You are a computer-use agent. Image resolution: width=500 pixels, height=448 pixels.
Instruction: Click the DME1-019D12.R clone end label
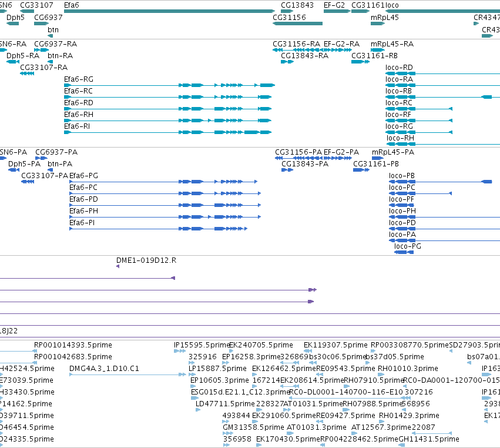146,260
